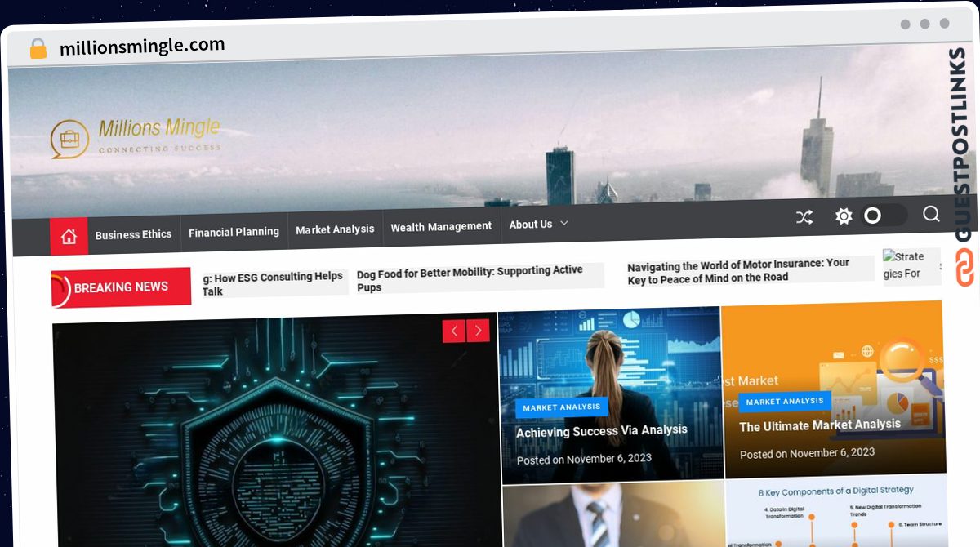Screen dimensions: 980x547
Task: Click Market Analysis tag on Achieving Success card
Action: pos(562,407)
